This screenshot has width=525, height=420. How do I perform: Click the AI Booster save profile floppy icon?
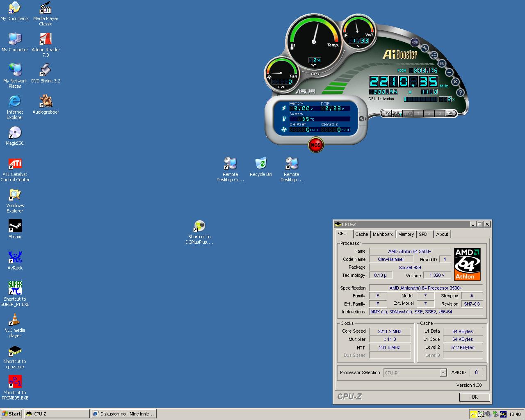coord(450,114)
